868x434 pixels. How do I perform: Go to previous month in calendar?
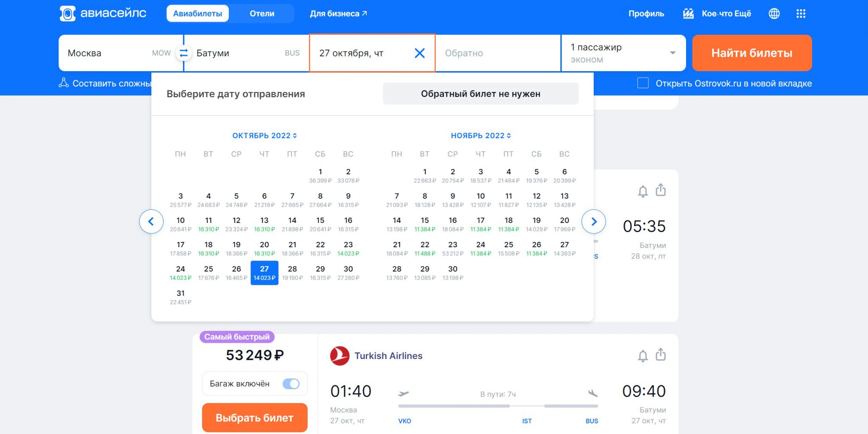[x=151, y=221]
